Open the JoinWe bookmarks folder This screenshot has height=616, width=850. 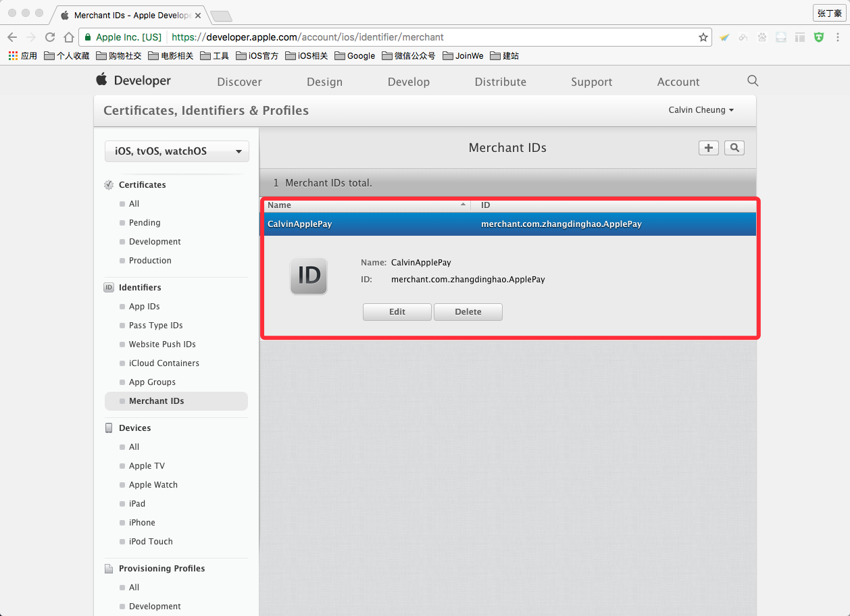[464, 55]
